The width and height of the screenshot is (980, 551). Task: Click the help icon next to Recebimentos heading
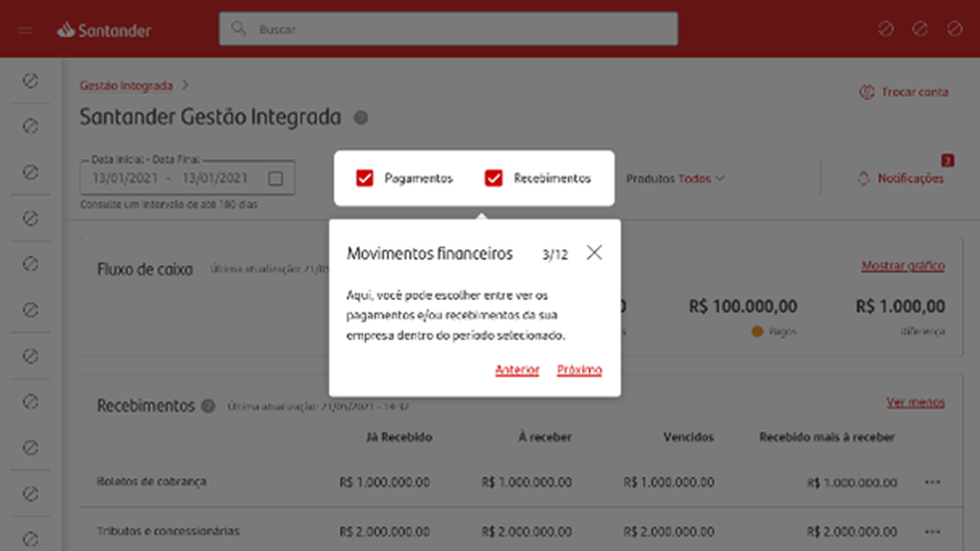click(x=208, y=406)
